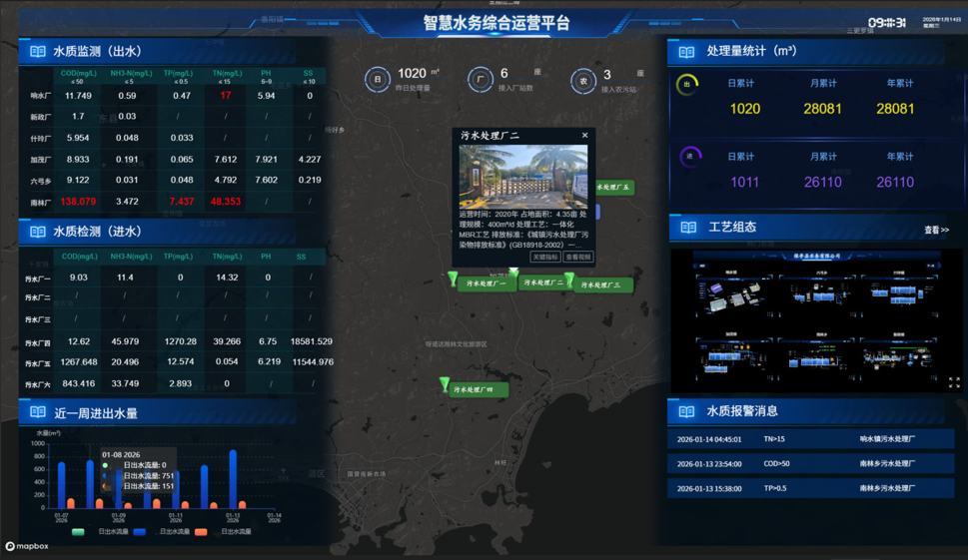Click the purple 进 gauge icon
968x560 pixels.
[690, 157]
